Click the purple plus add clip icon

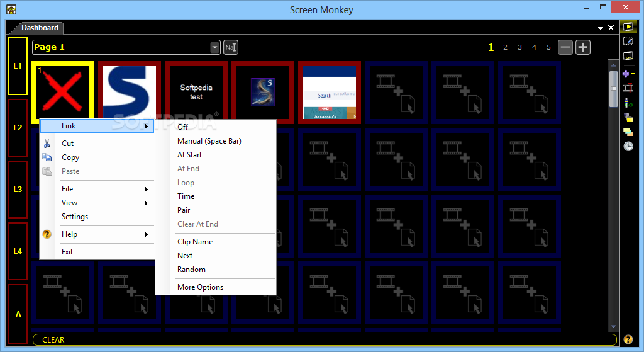coord(626,74)
